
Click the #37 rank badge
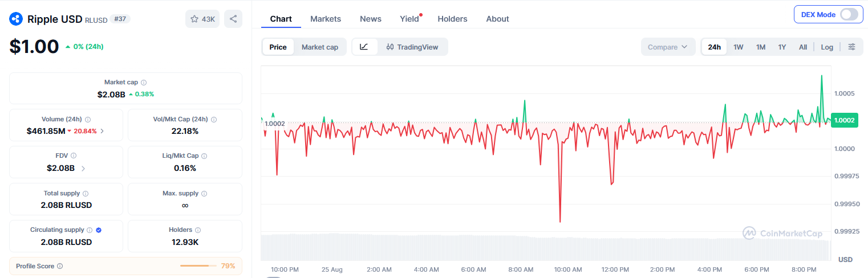tap(120, 19)
